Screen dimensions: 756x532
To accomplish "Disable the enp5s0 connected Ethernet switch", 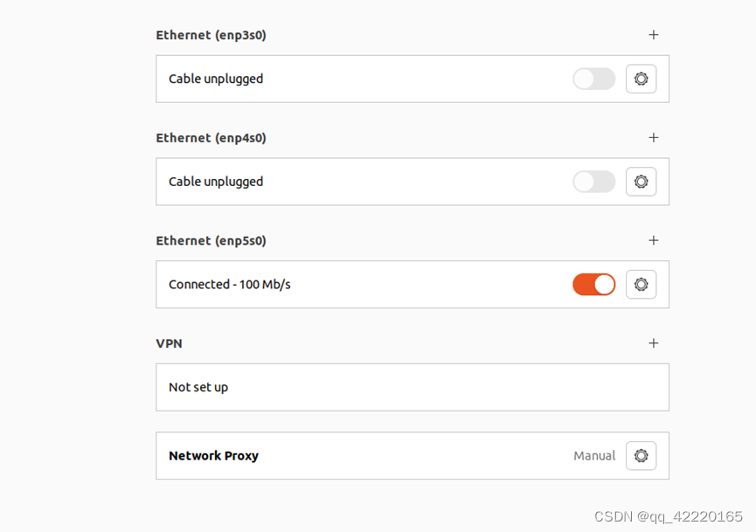I will (594, 284).
